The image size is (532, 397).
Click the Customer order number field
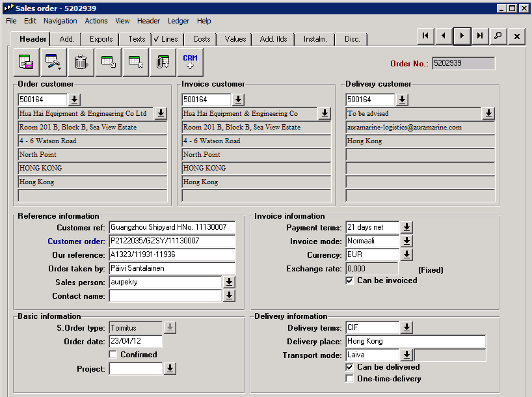click(x=172, y=241)
